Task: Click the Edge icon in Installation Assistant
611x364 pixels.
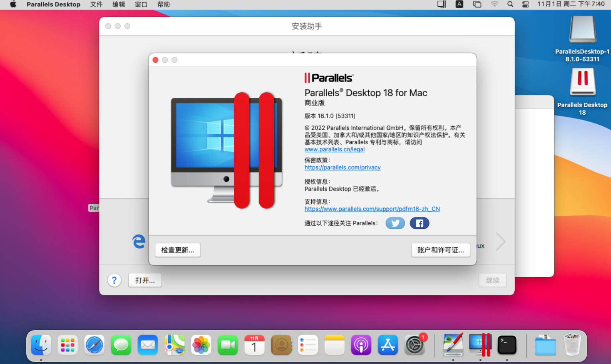Action: [x=139, y=241]
